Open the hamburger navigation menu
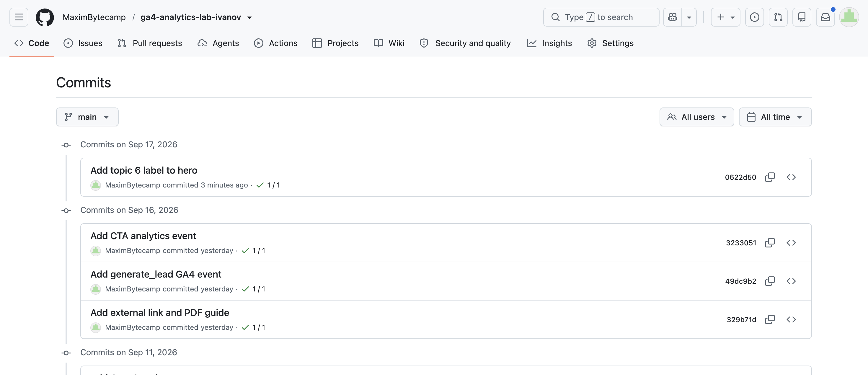Image resolution: width=868 pixels, height=375 pixels. [19, 17]
